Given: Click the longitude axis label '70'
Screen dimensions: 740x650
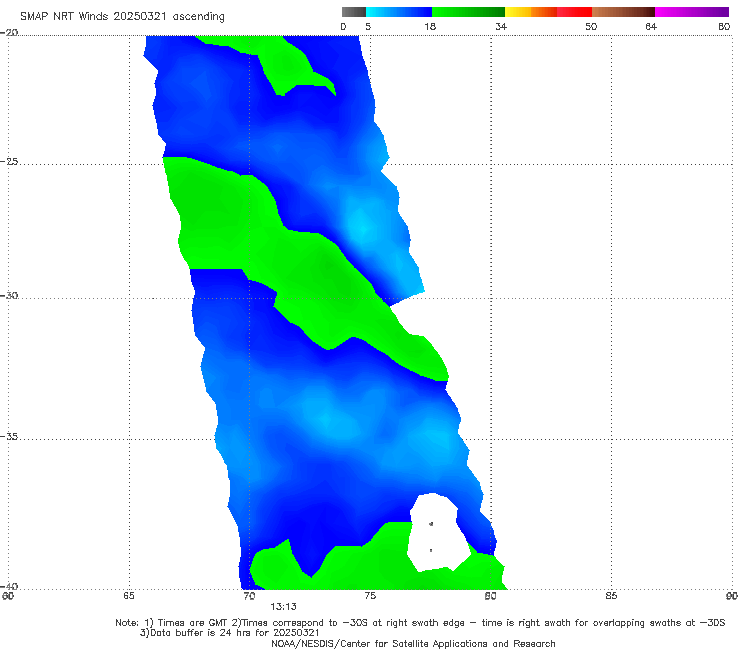Looking at the screenshot, I should coord(249,596).
